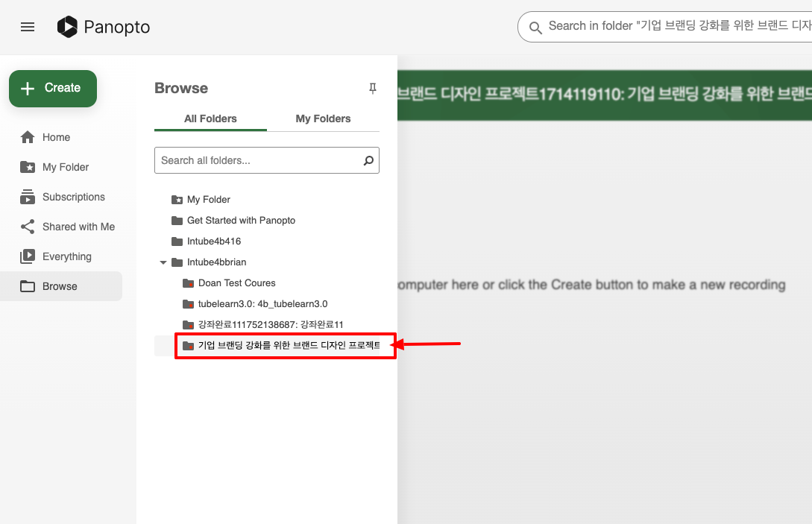Click the search magnifier in top bar
Image resolution: width=812 pixels, height=524 pixels.
(x=535, y=28)
